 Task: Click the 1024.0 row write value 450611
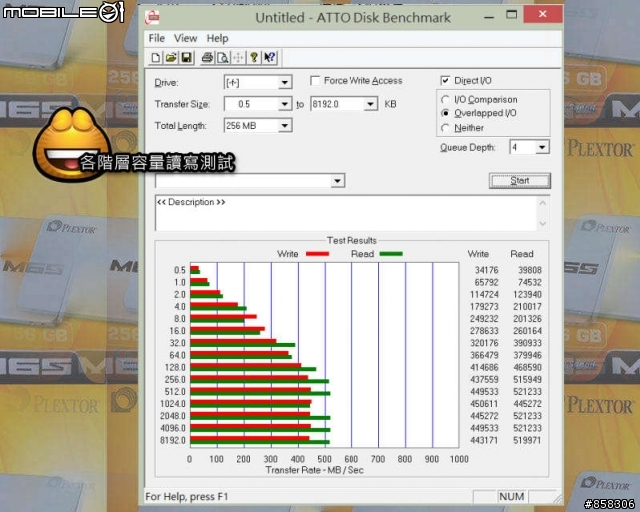pos(484,403)
